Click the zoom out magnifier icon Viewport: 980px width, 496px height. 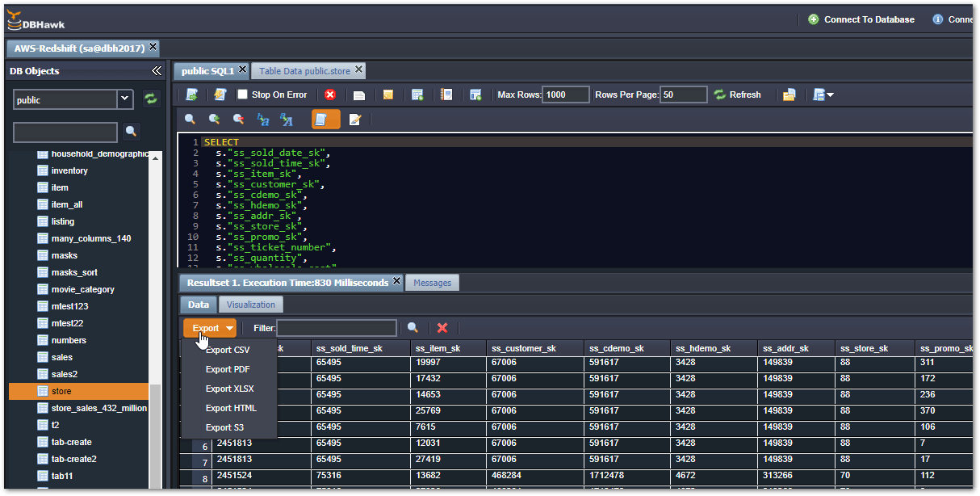238,120
